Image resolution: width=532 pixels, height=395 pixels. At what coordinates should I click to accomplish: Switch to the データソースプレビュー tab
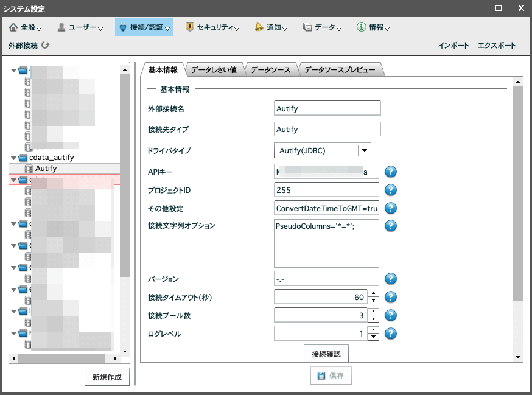pos(340,69)
